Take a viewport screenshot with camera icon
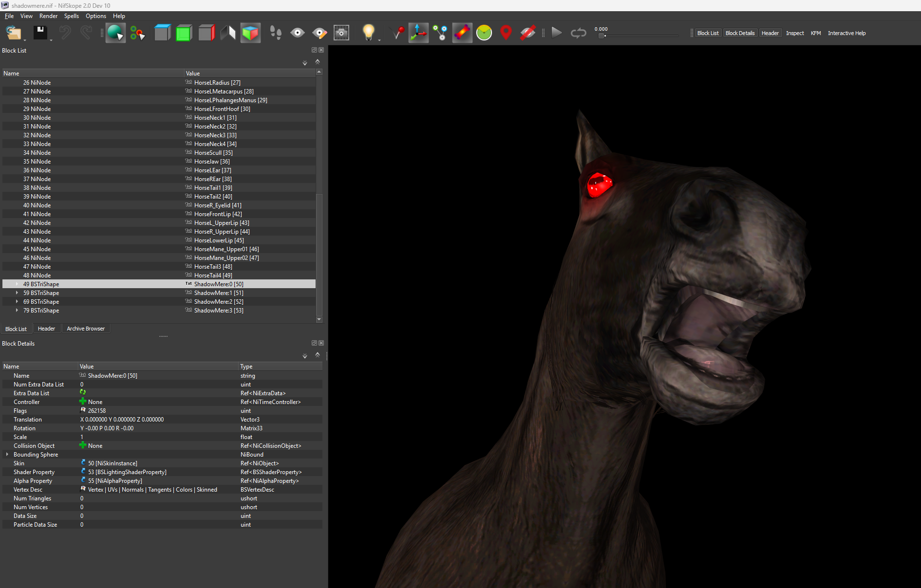Screen dimensions: 921x588 341,33
